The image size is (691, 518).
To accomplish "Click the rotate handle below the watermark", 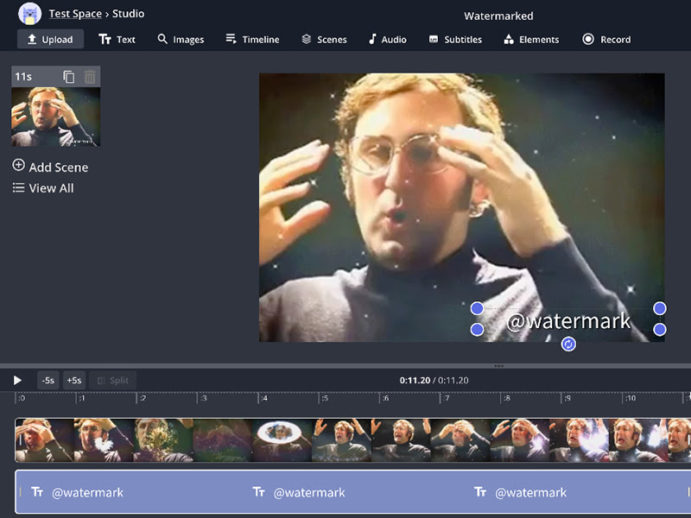I will 568,344.
